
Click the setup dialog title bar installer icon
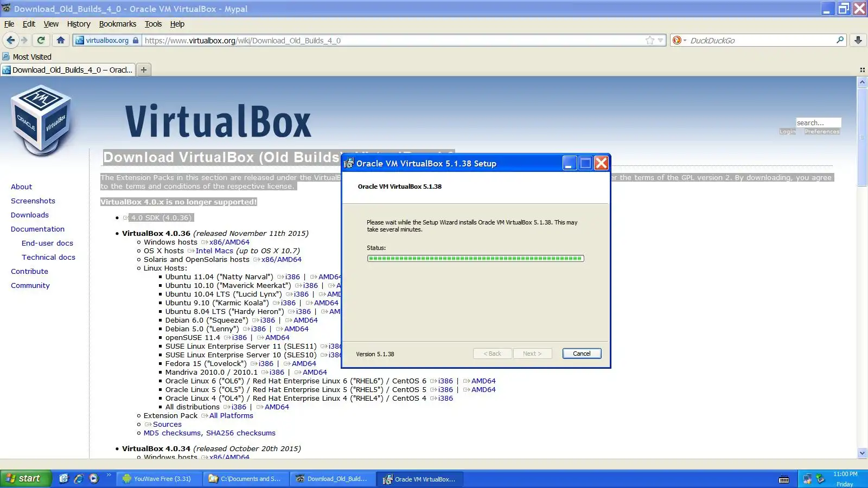tap(348, 163)
